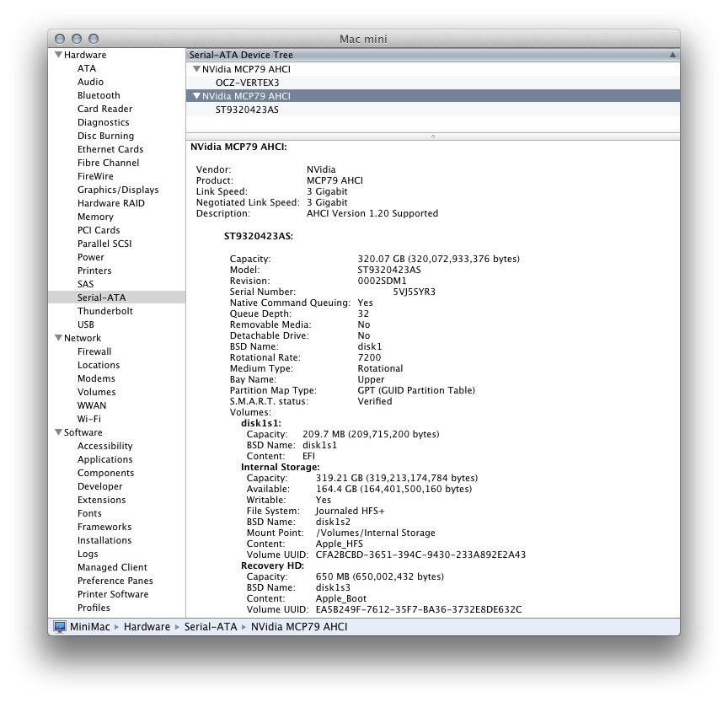
Task: Select Installations in sidebar
Action: 104,540
